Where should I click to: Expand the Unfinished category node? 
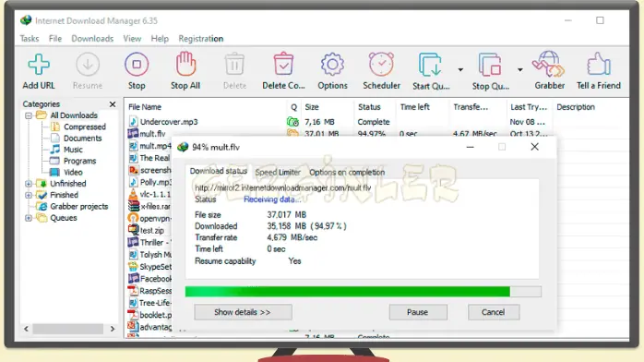tap(29, 183)
